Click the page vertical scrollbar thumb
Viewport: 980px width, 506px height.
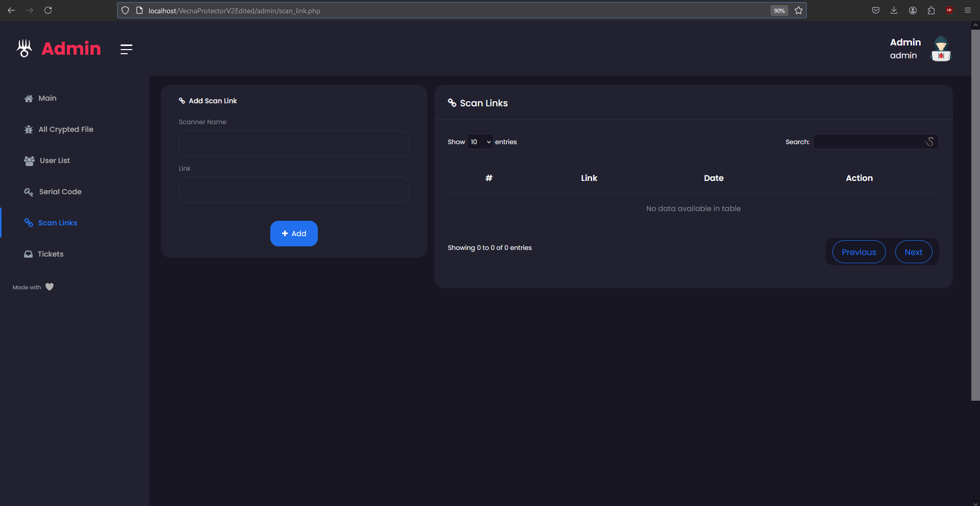[975, 215]
